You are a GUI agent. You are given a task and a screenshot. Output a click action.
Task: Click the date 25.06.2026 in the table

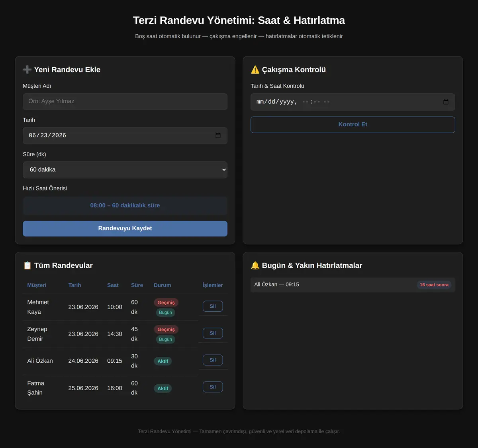(x=83, y=388)
